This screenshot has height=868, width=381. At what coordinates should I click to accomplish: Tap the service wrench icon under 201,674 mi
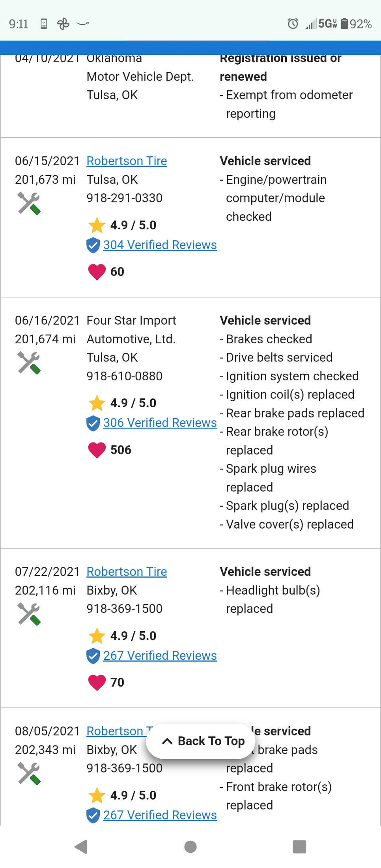point(29,363)
